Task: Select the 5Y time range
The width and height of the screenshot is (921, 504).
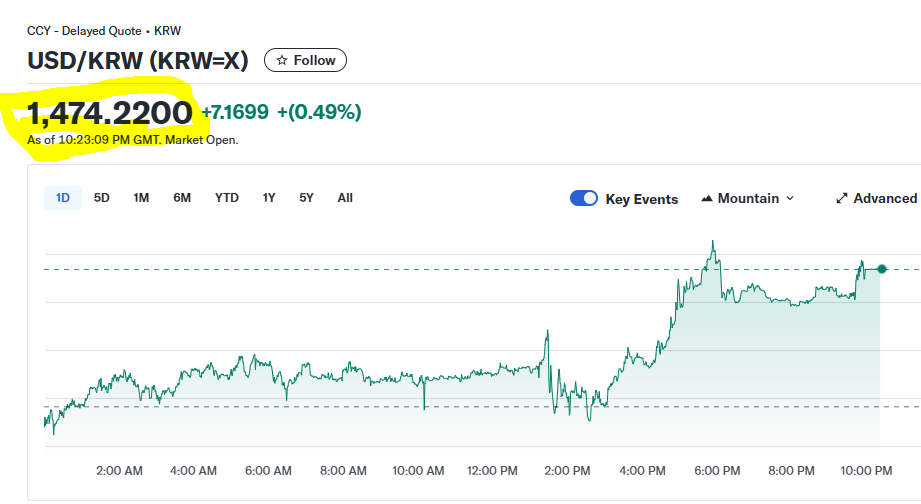Action: (x=306, y=198)
